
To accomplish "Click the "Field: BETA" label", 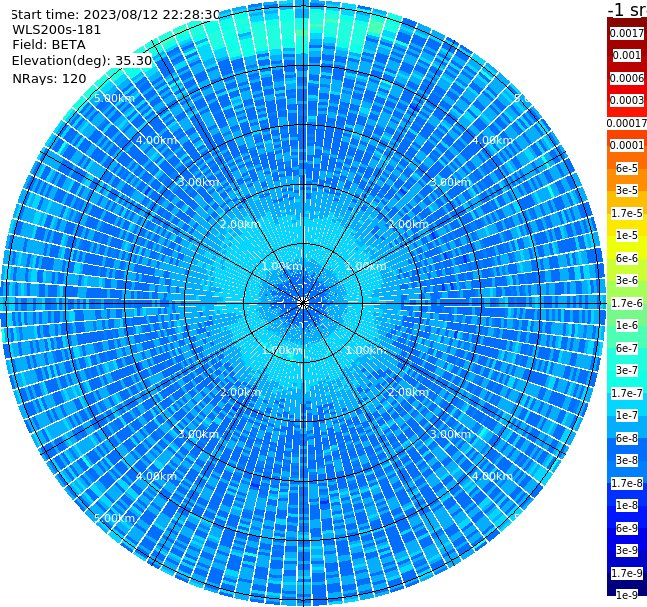I will pyautogui.click(x=49, y=45).
